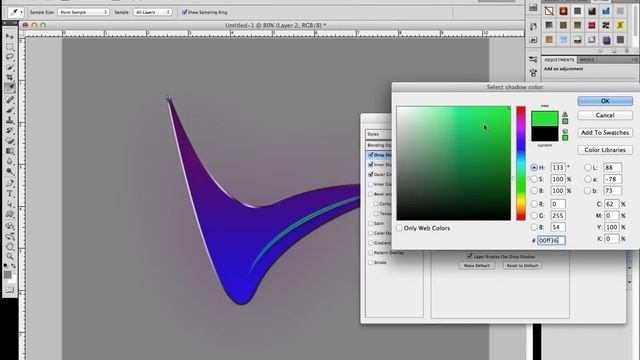Screen dimensions: 640x360
Task: Open the Sample All Layers dropdown
Action: [152, 12]
